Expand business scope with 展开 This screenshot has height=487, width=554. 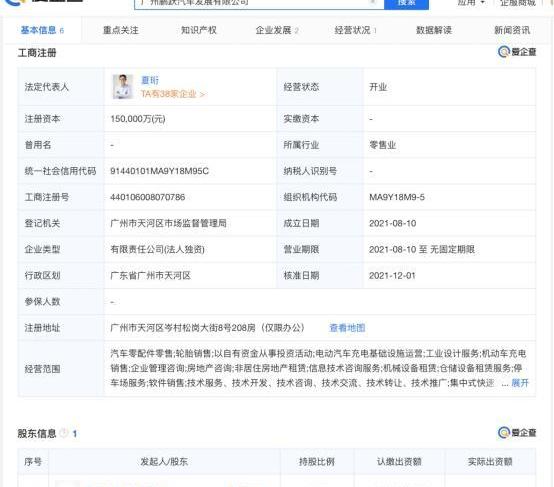point(520,383)
